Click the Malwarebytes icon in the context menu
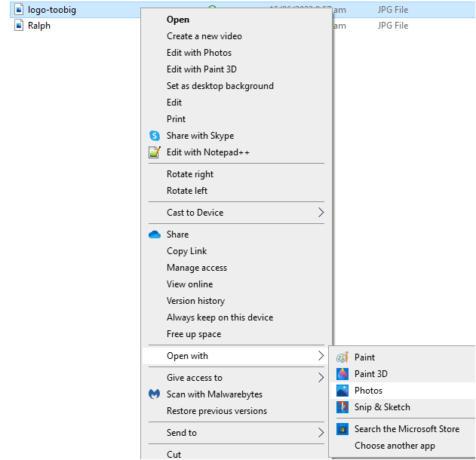This screenshot has width=476, height=460. click(x=154, y=394)
